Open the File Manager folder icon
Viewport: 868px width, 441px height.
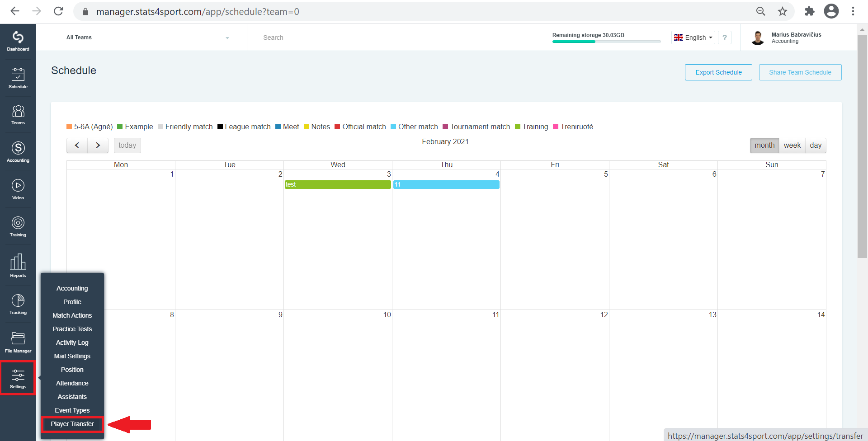pyautogui.click(x=18, y=342)
